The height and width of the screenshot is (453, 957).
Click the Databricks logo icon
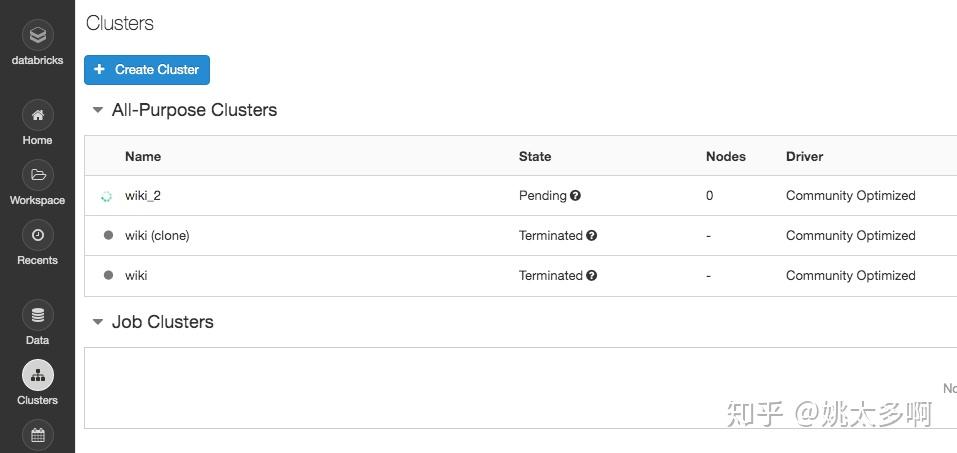click(37, 36)
